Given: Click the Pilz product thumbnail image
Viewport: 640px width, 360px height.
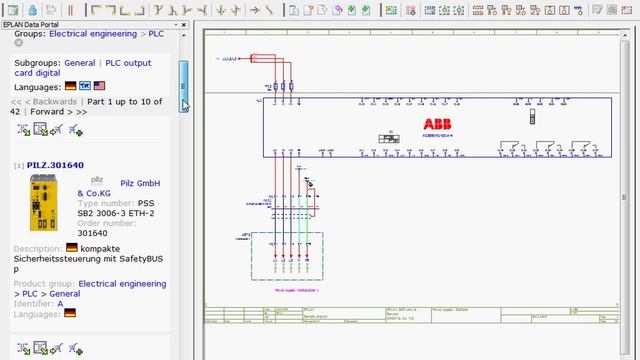Looking at the screenshot, I should point(44,202).
